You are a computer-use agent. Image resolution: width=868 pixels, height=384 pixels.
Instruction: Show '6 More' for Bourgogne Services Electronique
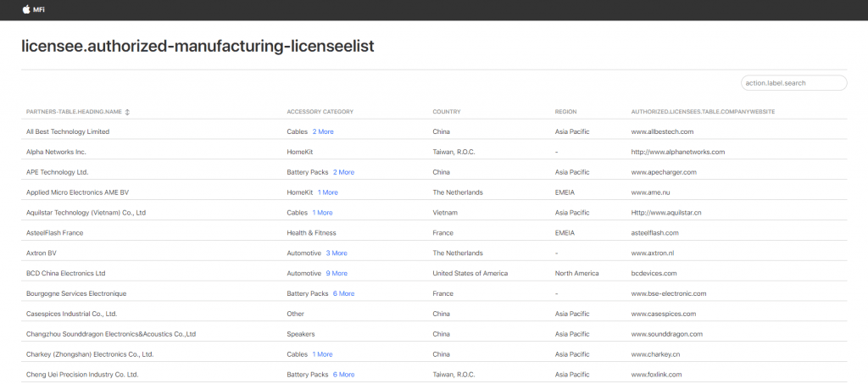(343, 293)
